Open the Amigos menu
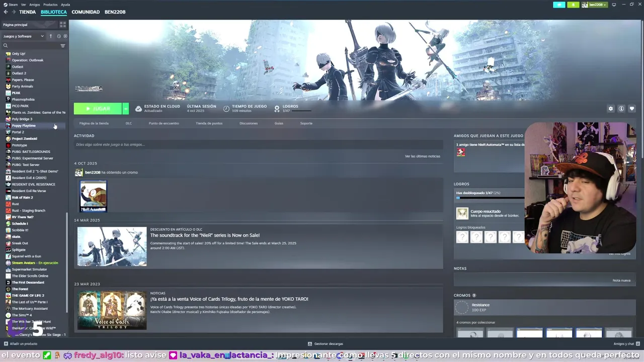The image size is (644, 362). point(35,5)
